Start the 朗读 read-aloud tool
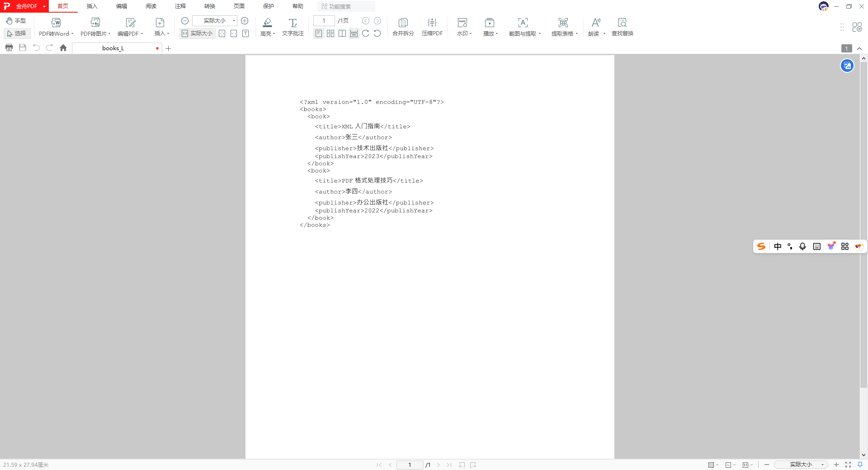This screenshot has width=868, height=470. click(595, 27)
